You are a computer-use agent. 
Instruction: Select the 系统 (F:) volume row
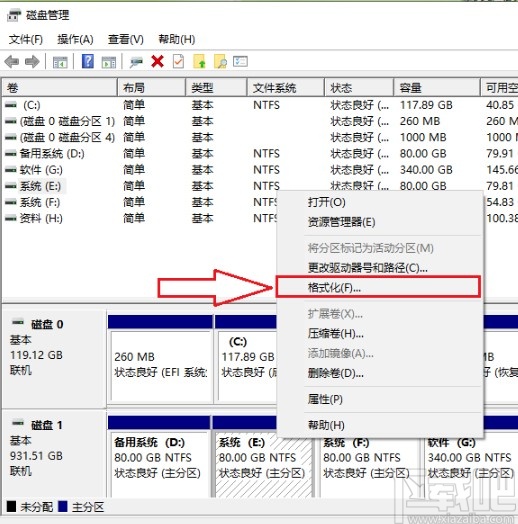140,203
